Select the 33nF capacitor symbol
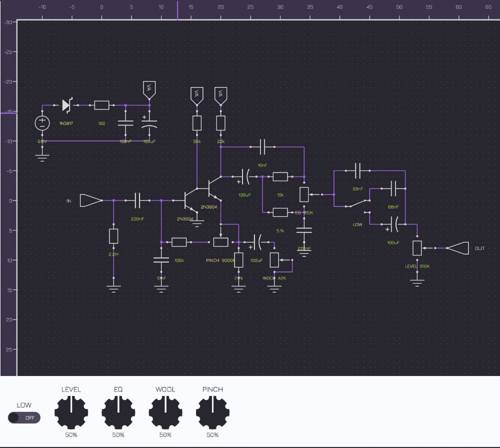 [358, 170]
